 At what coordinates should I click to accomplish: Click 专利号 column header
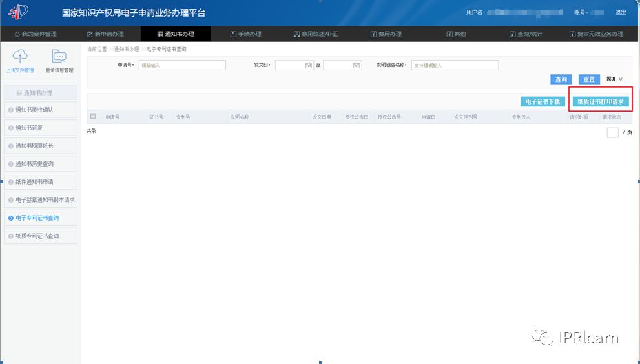[x=183, y=117]
